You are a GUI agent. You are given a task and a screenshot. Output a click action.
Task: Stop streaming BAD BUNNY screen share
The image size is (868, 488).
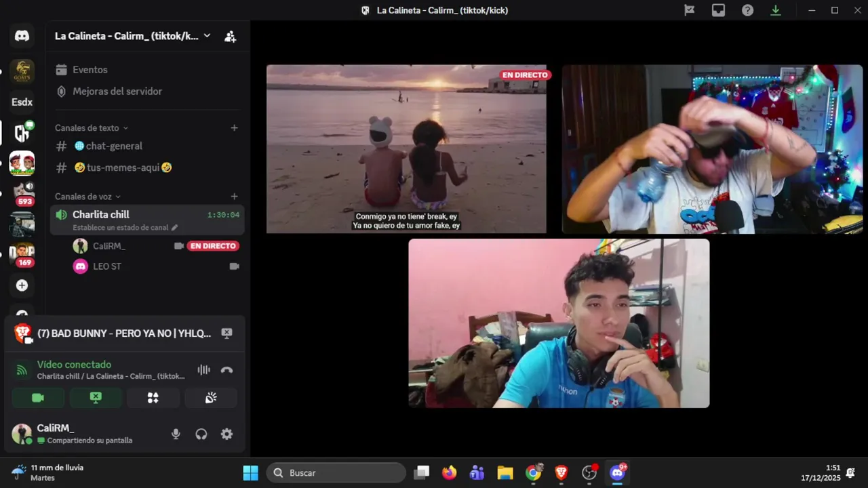(226, 333)
